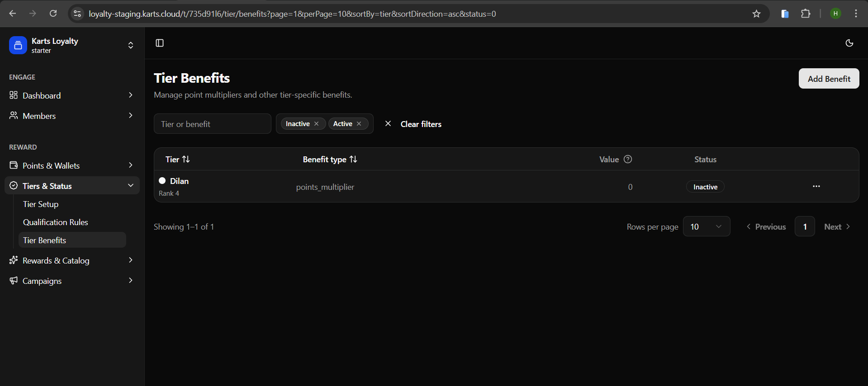Focus the Tier or benefit search field
This screenshot has width=868, height=386.
click(212, 124)
